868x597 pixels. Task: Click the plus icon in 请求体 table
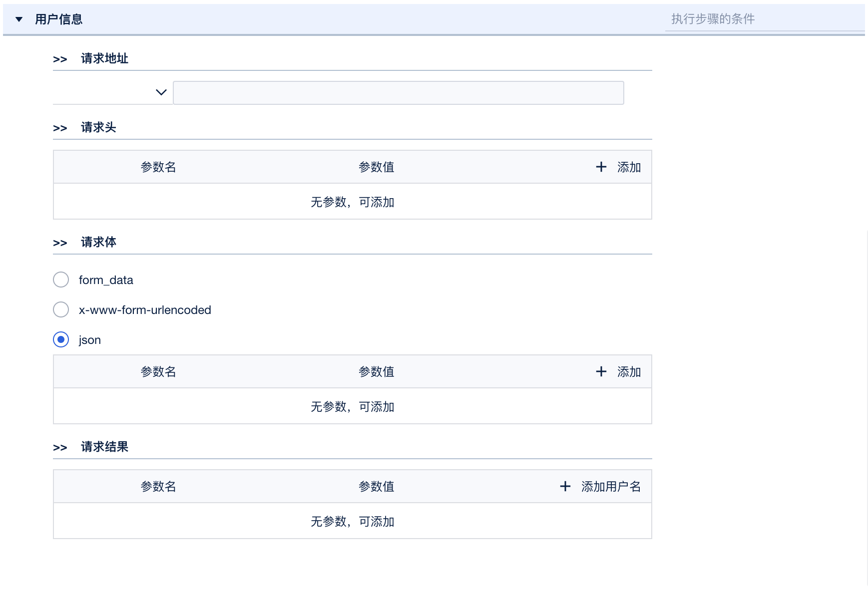pos(601,372)
